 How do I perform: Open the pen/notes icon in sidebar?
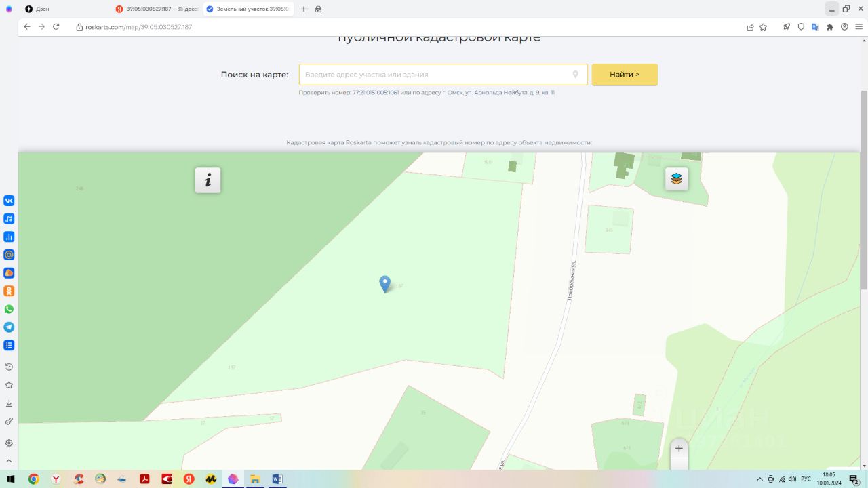[x=9, y=421]
